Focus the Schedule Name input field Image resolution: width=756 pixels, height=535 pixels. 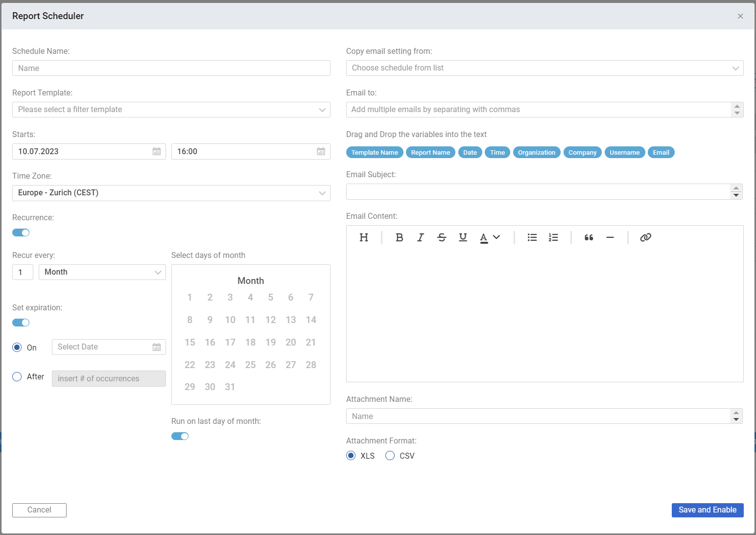[171, 68]
